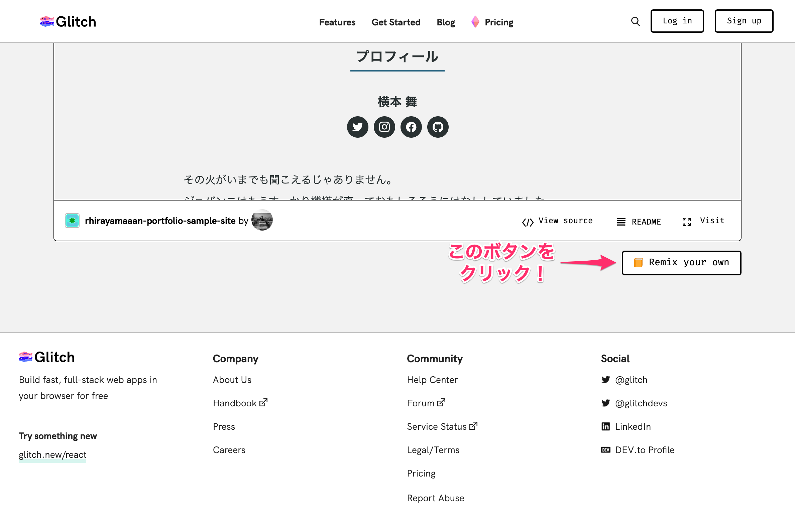This screenshot has width=795, height=532.
Task: Click the Company footer heading
Action: click(x=236, y=359)
